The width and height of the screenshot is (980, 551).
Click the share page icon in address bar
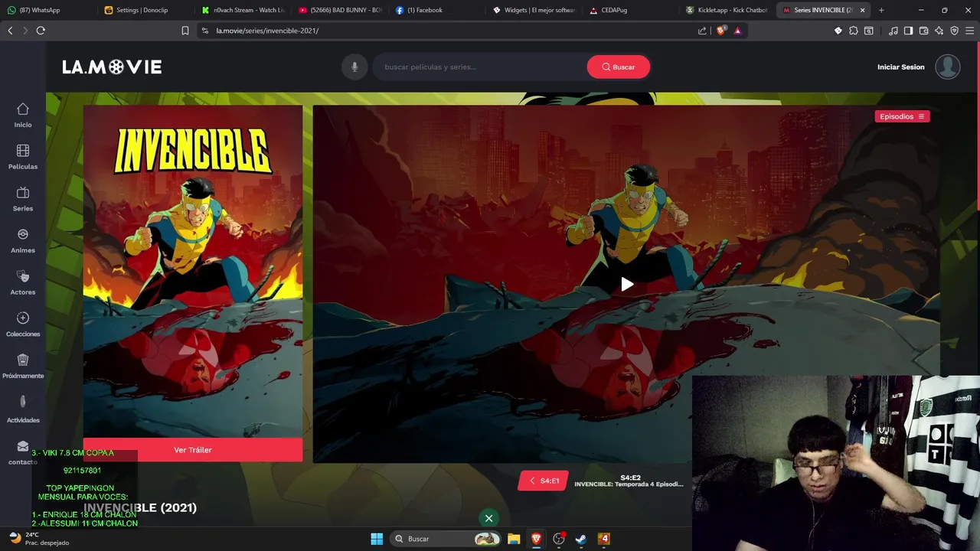click(x=702, y=31)
